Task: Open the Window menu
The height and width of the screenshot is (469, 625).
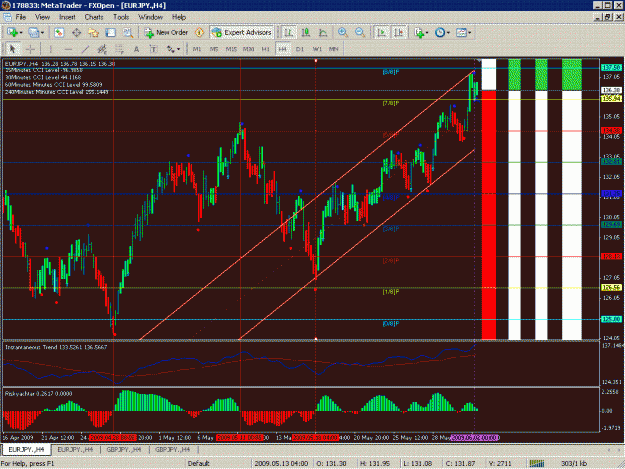Action: pyautogui.click(x=150, y=17)
